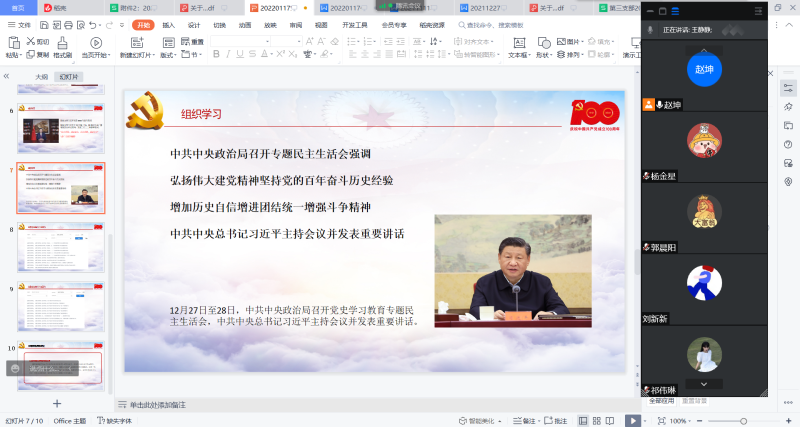
Task: Click the Apply to All (全部应用) button
Action: [x=662, y=401]
